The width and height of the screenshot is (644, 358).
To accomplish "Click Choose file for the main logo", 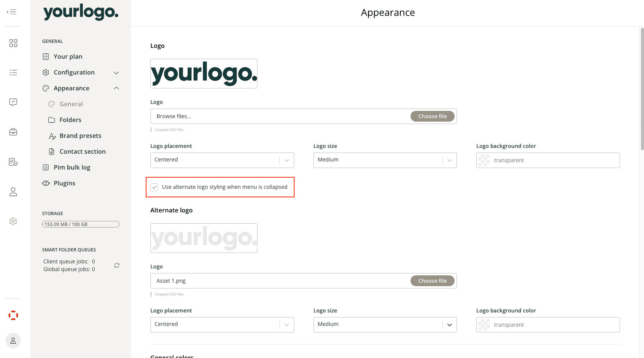I will pos(432,116).
